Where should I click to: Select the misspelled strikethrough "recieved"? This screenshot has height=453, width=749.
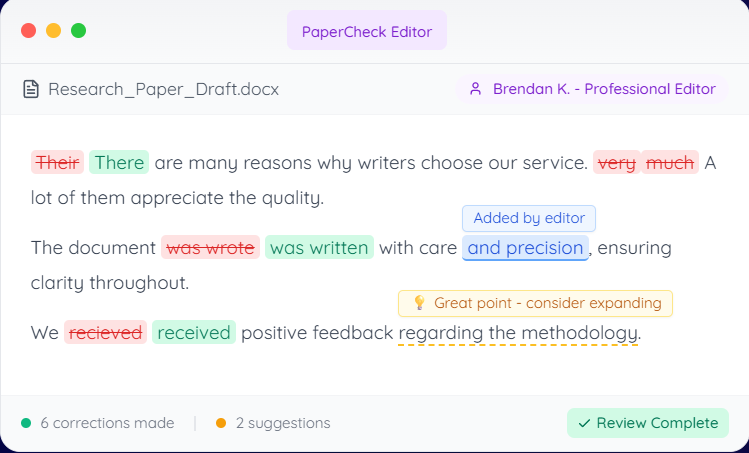pyautogui.click(x=106, y=332)
